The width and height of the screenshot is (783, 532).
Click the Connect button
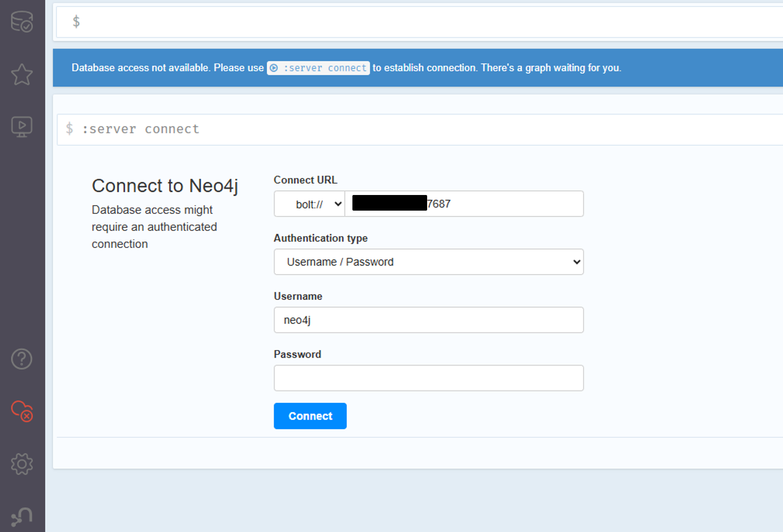[x=310, y=416]
